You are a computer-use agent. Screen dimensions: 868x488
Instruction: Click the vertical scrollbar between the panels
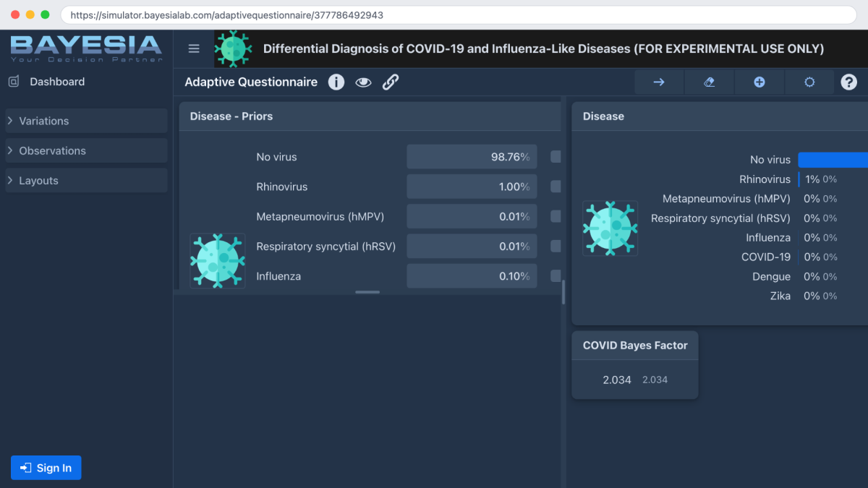pyautogui.click(x=563, y=292)
